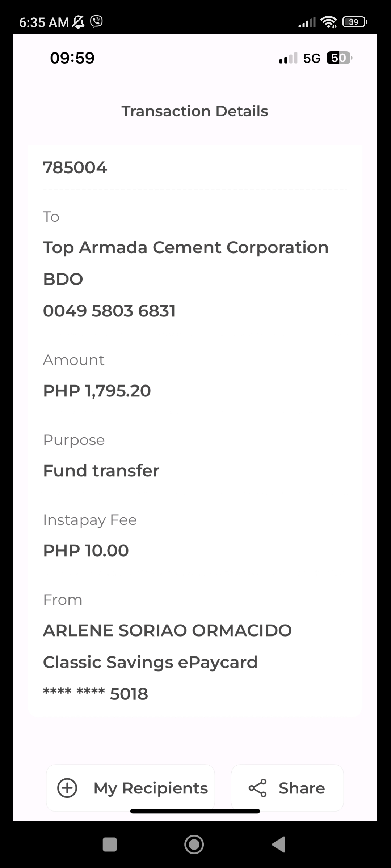Tap the Viber notification icon
This screenshot has height=868, width=391.
[97, 22]
